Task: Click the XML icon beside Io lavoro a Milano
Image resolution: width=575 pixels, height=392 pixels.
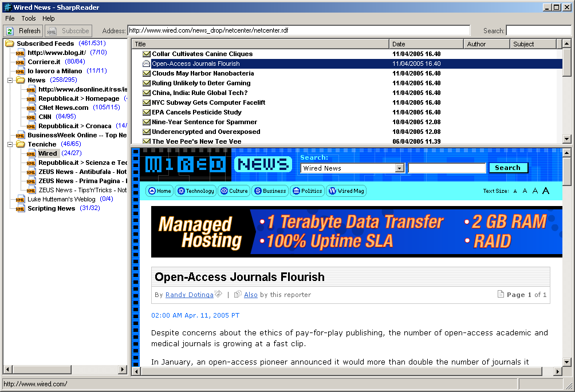Action: click(20, 71)
